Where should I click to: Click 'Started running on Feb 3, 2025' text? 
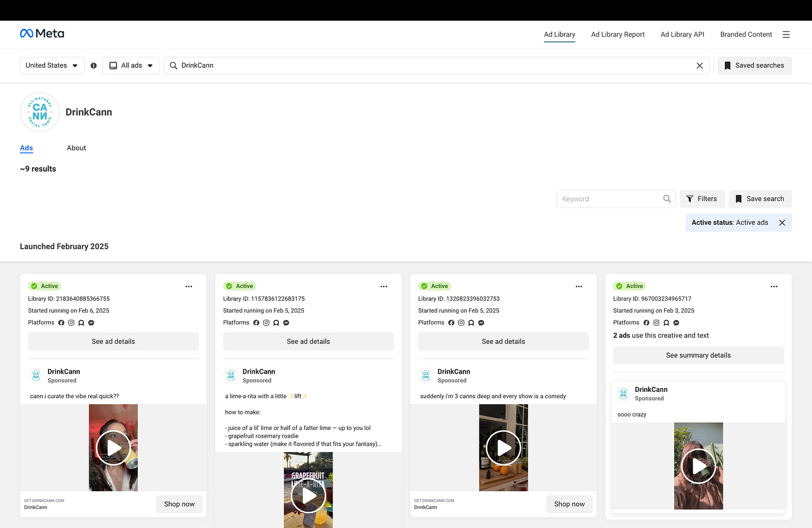point(654,311)
